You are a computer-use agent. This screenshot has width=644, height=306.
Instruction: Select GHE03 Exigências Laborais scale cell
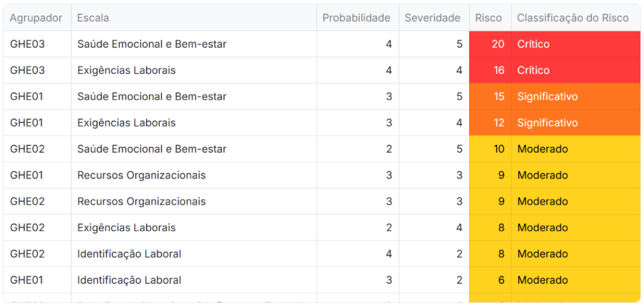click(x=126, y=71)
